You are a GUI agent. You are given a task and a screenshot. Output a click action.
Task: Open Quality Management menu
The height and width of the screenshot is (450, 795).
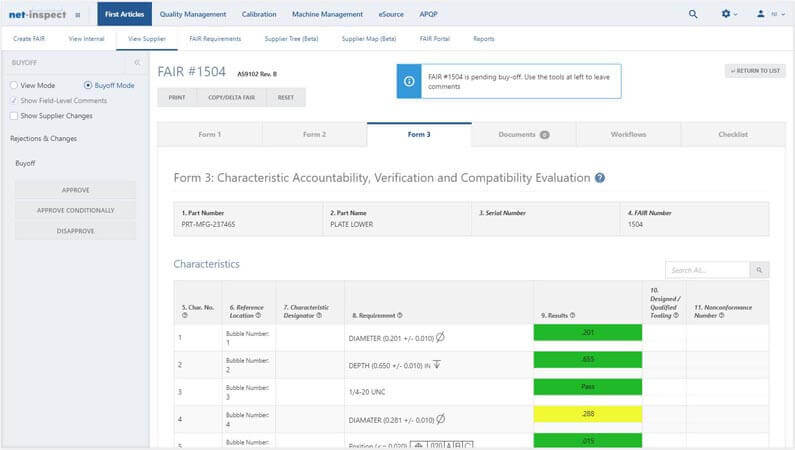(x=193, y=14)
